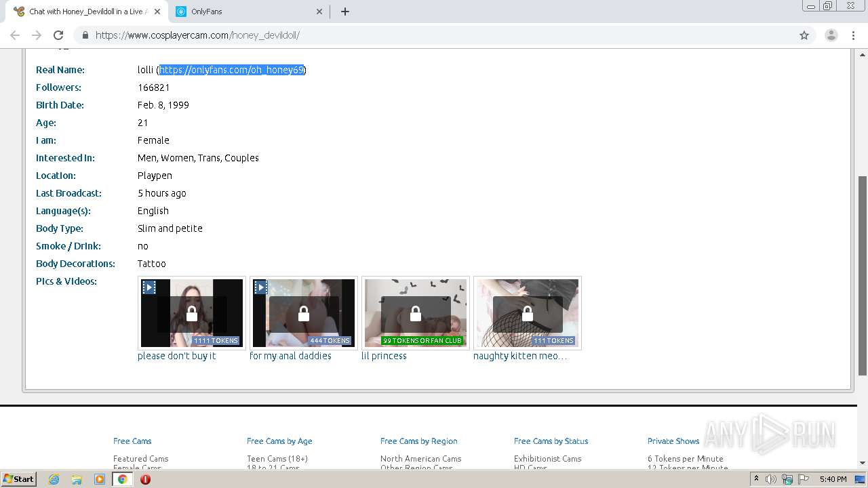Restore down the Chrome window
Viewport: 868px width, 488px height.
tap(828, 6)
